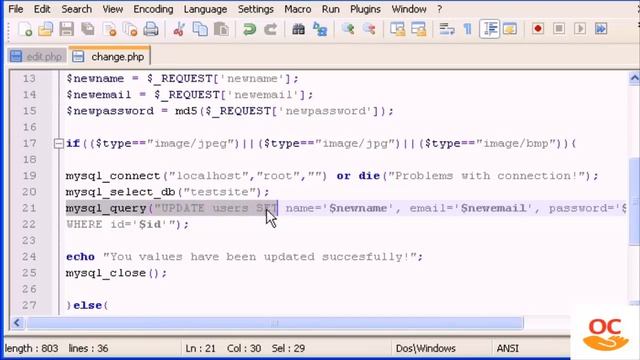Print the document using printer icon

pyautogui.click(x=151, y=29)
